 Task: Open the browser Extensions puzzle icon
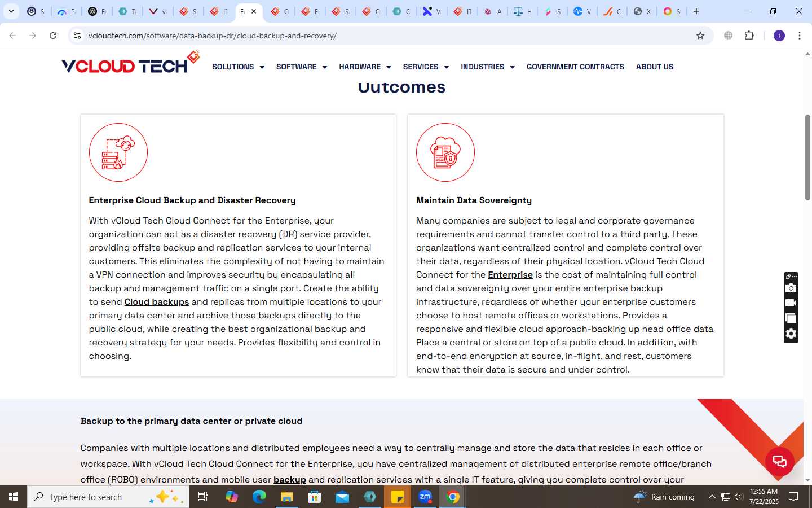(749, 36)
